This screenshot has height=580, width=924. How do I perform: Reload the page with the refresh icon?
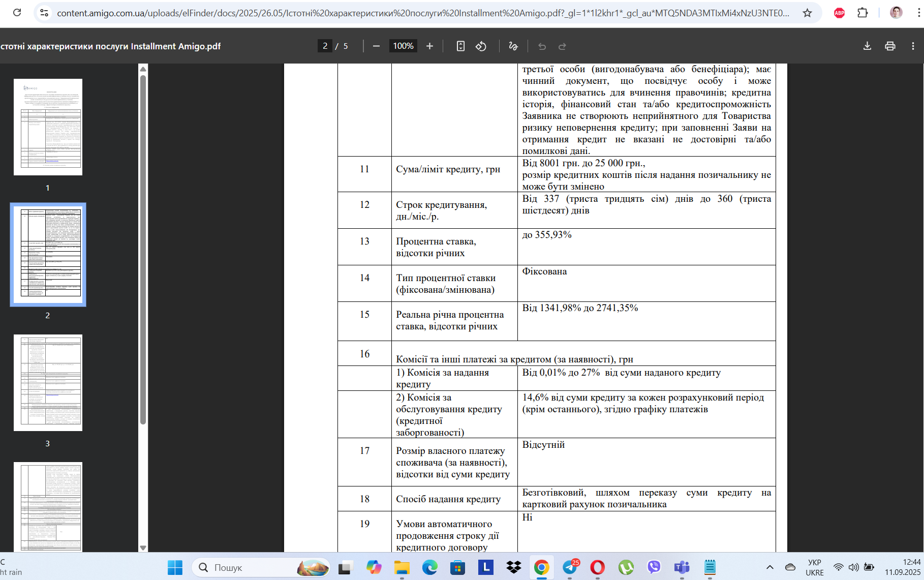pyautogui.click(x=17, y=13)
